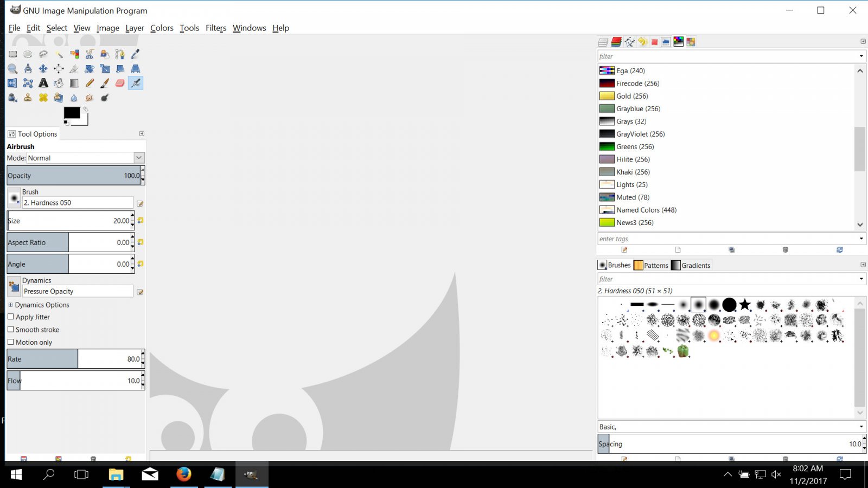868x488 pixels.
Task: Enable the Motion only checkbox
Action: click(10, 342)
